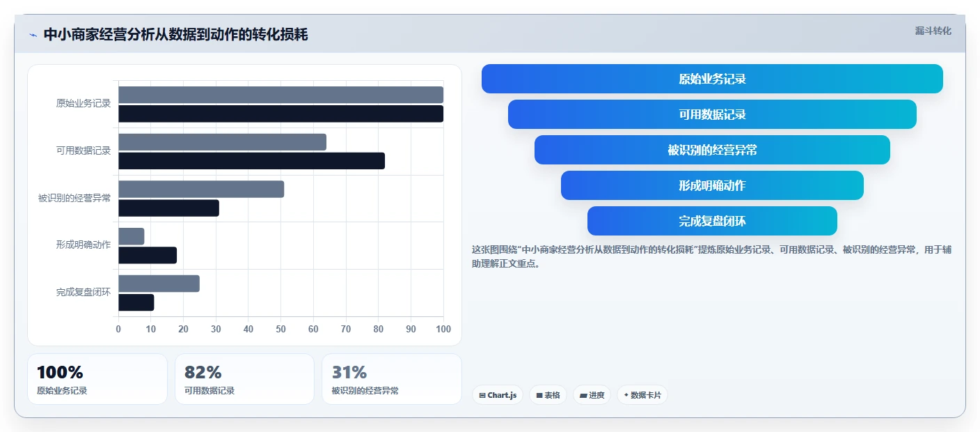Click the x-axis tick label 0
The image size is (980, 432).
click(118, 329)
